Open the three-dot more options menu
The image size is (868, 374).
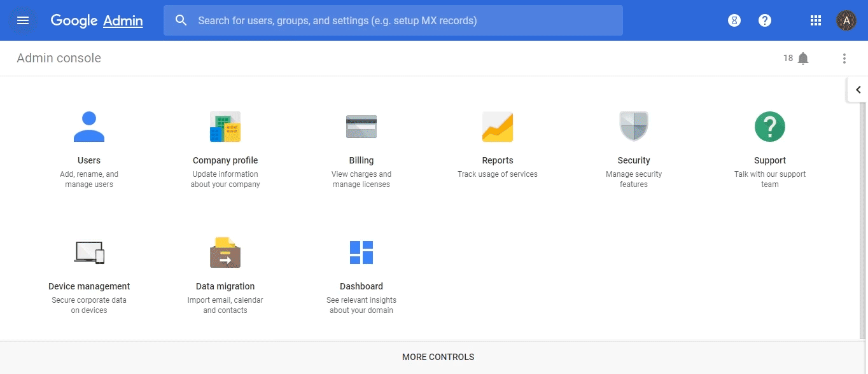[844, 59]
